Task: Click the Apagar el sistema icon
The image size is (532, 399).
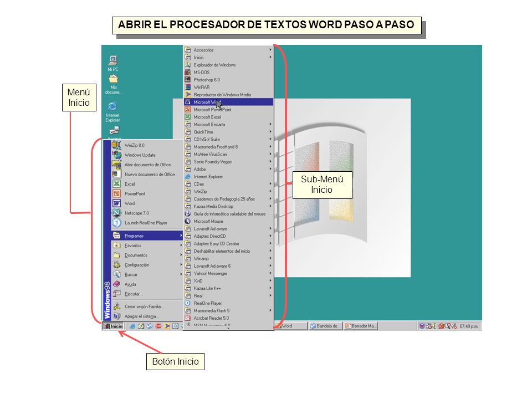Action: point(116,316)
